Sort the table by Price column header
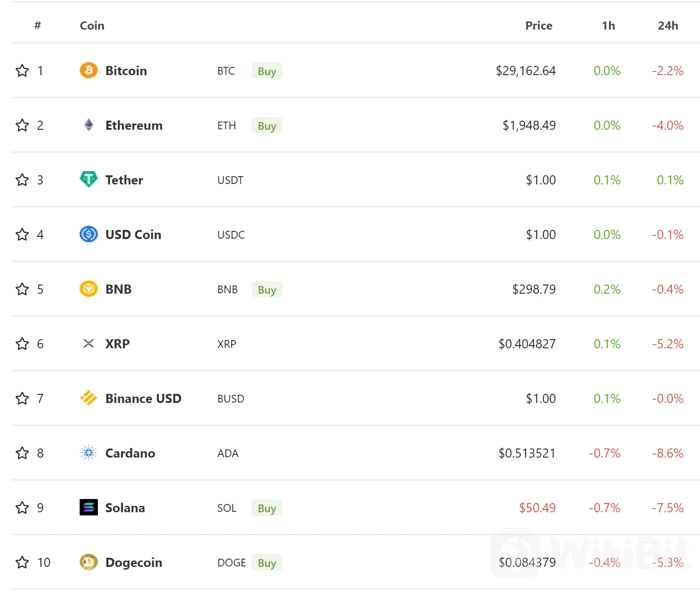The height and width of the screenshot is (591, 700). click(538, 25)
